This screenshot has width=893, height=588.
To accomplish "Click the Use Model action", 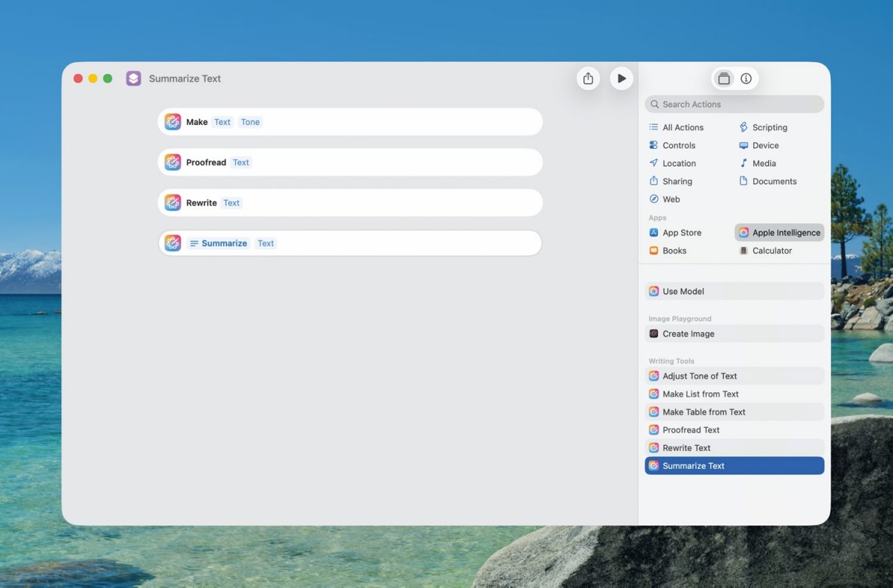I will coord(734,291).
